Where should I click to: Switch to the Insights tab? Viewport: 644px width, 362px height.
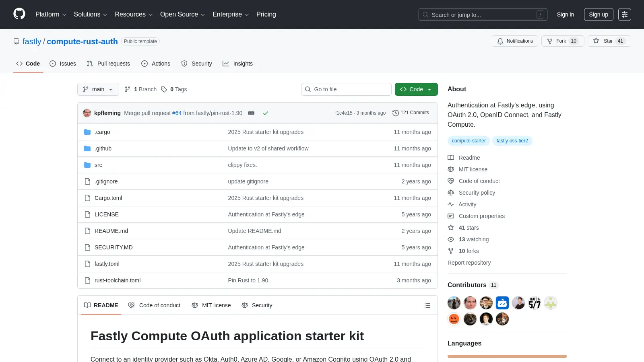tap(237, 64)
